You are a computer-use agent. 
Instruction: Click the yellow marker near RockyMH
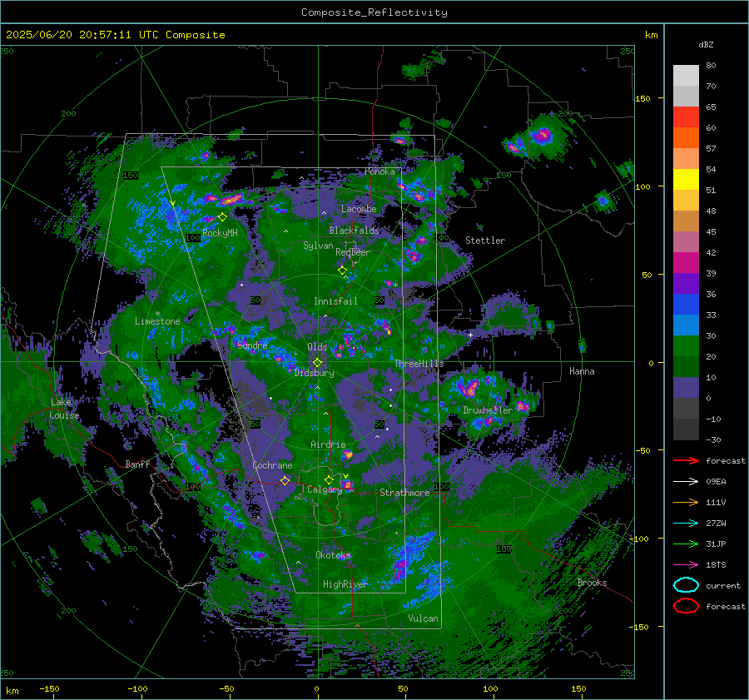[222, 217]
